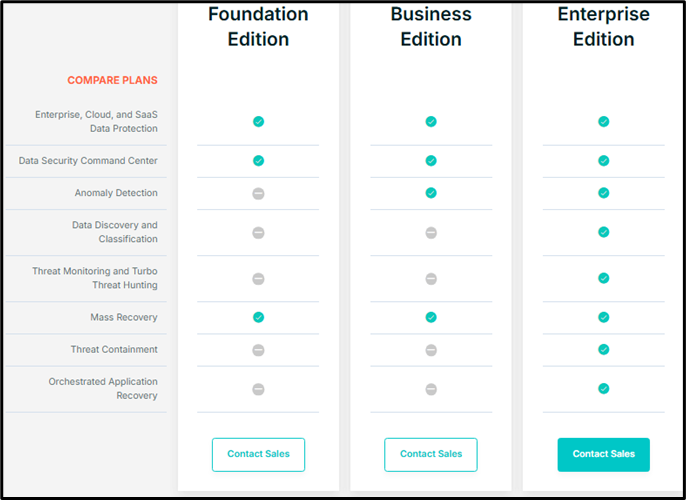Click Foundation Edition's Contact Sales button

point(258,455)
